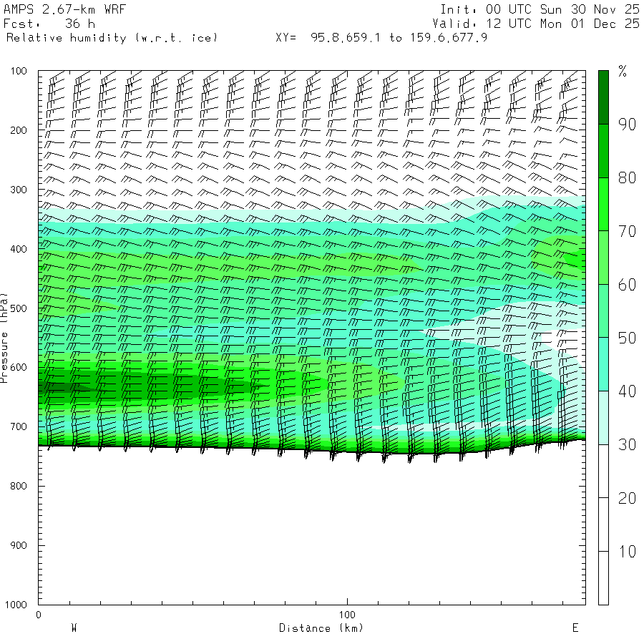Click the 100 pressure axis label

coord(19,71)
